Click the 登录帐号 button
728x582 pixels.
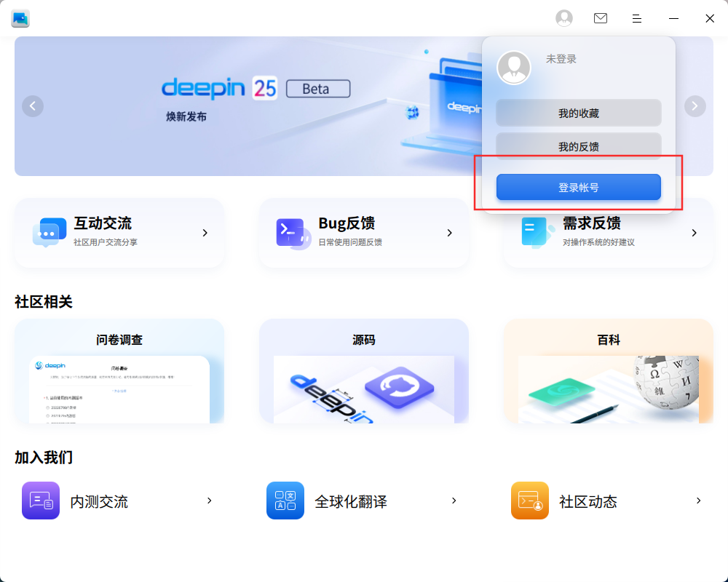click(579, 187)
